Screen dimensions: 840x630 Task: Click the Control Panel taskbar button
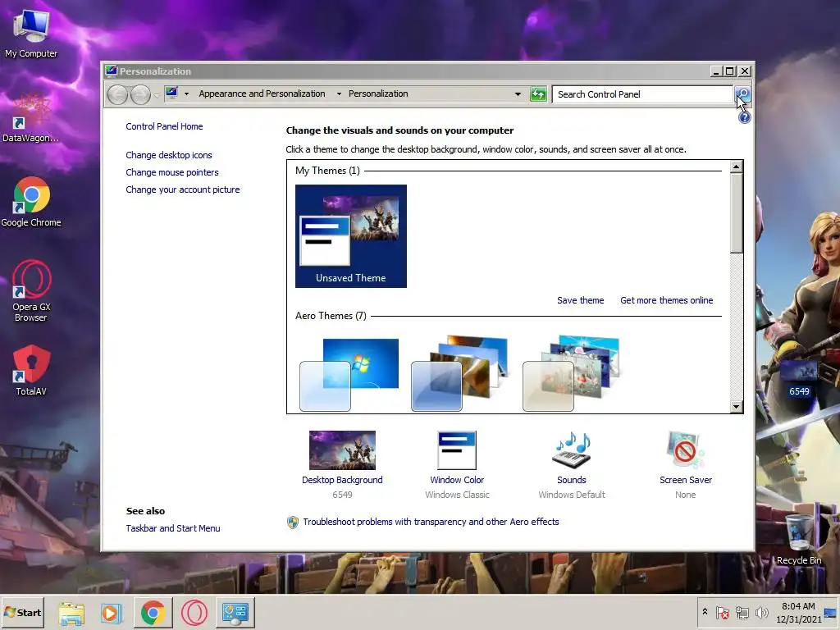click(x=235, y=613)
